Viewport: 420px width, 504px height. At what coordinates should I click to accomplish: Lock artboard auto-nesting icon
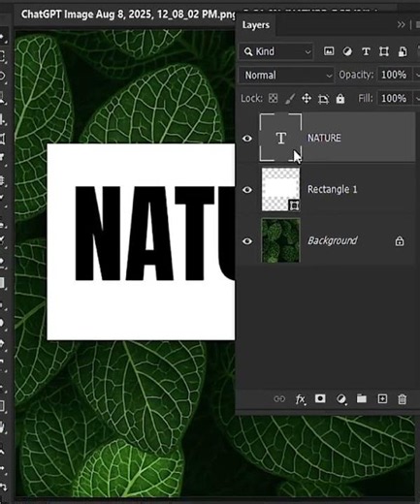click(x=323, y=99)
